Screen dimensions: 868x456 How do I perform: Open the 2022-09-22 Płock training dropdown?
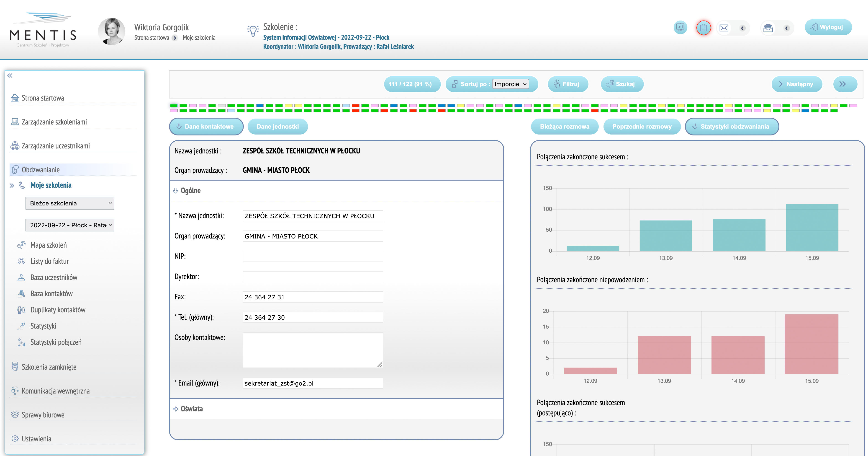70,225
